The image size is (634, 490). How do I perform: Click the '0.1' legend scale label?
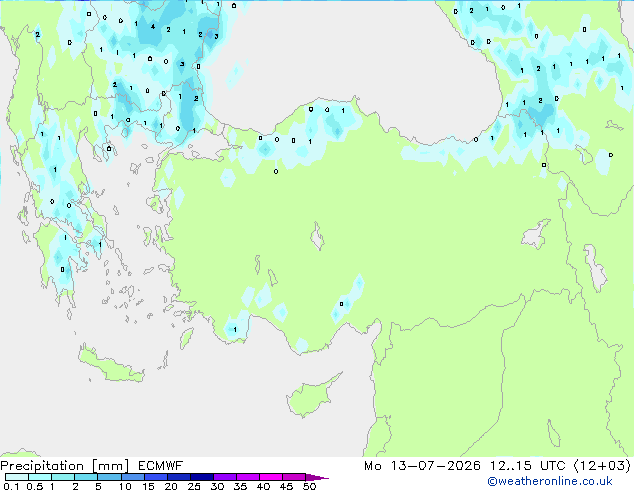coord(11,486)
